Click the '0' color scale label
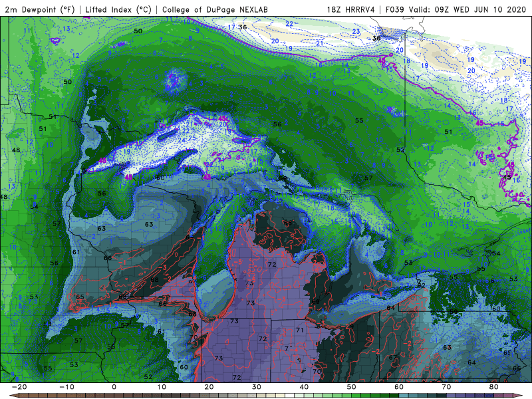This screenshot has height=399, width=532. pyautogui.click(x=114, y=387)
